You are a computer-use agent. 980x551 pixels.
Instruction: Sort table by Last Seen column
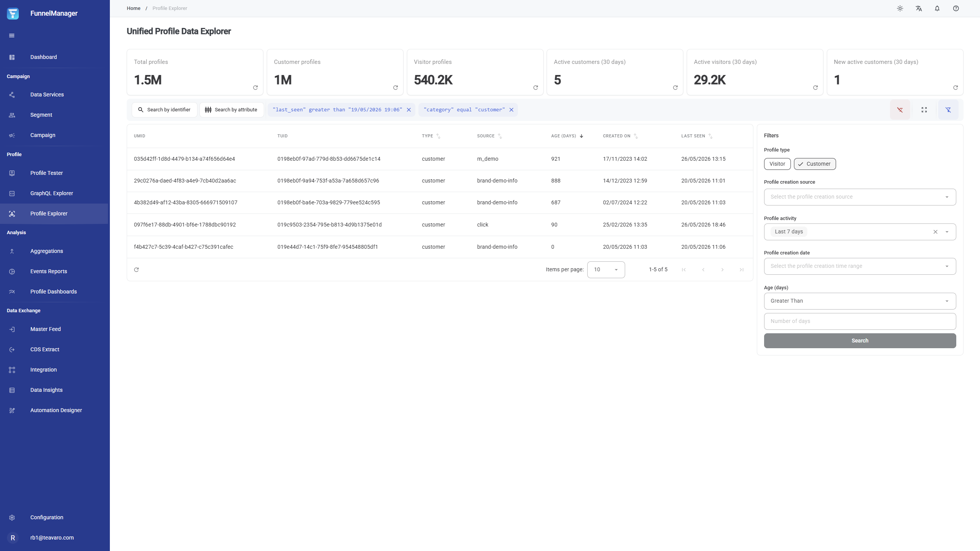[x=710, y=136]
